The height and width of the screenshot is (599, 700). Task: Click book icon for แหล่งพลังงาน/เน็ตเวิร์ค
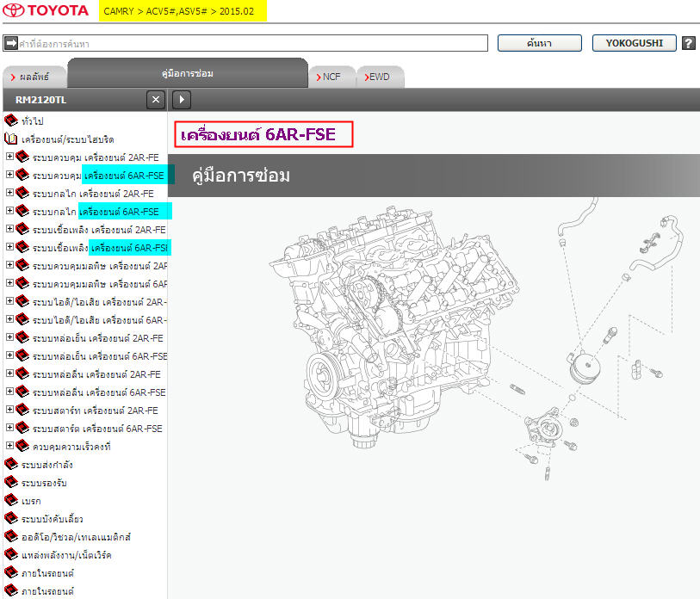[10, 554]
